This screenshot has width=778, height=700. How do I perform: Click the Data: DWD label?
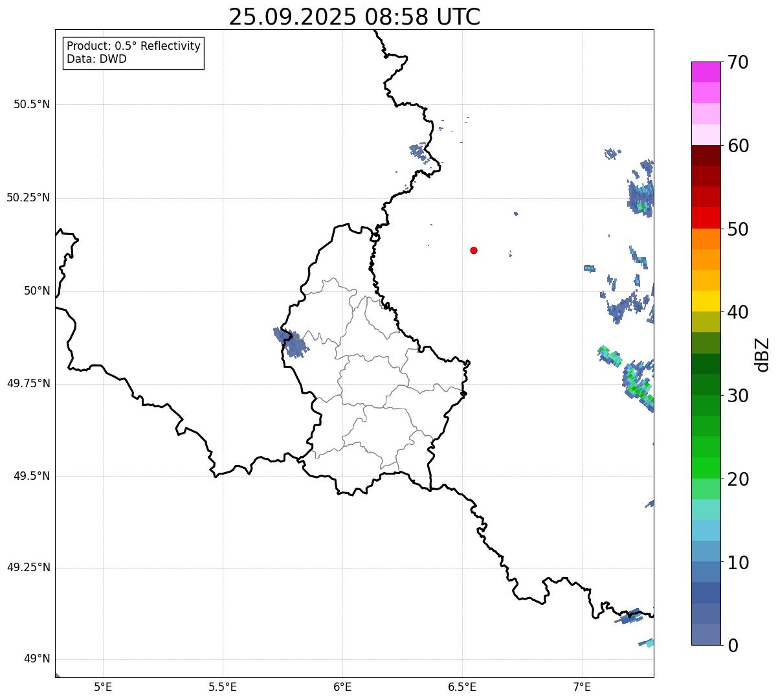pyautogui.click(x=96, y=59)
